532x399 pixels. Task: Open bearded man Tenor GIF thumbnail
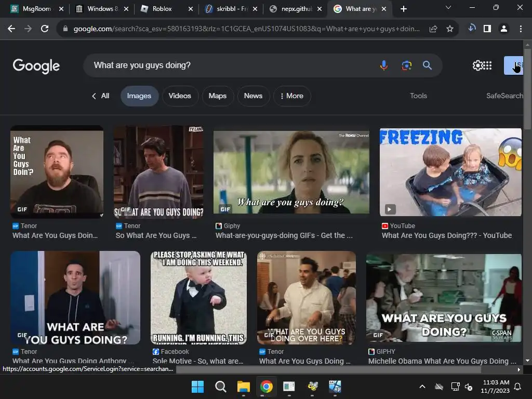(x=57, y=172)
